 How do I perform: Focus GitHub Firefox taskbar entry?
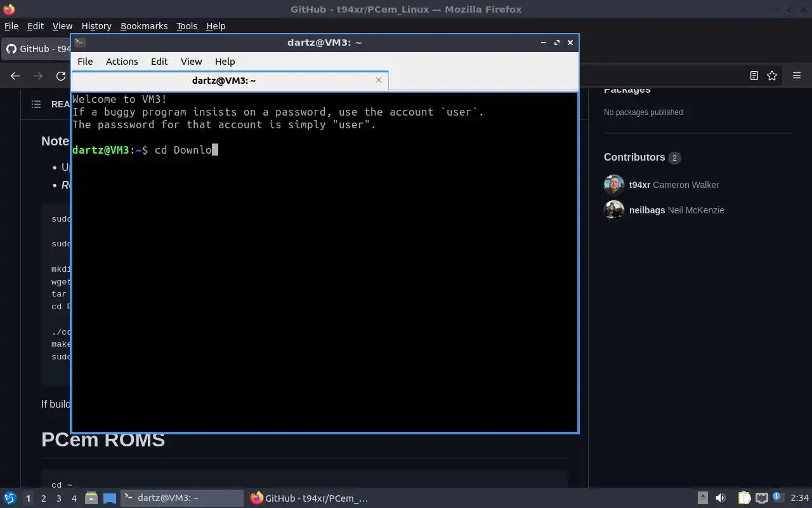(x=310, y=498)
